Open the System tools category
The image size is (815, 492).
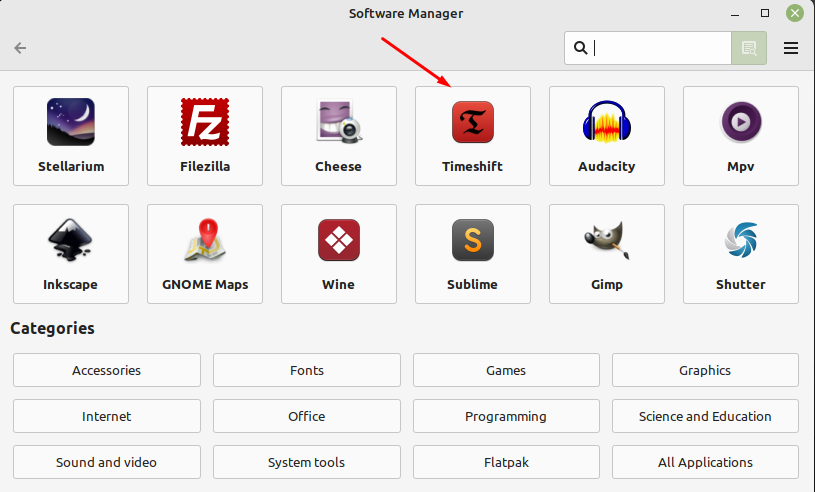click(307, 462)
